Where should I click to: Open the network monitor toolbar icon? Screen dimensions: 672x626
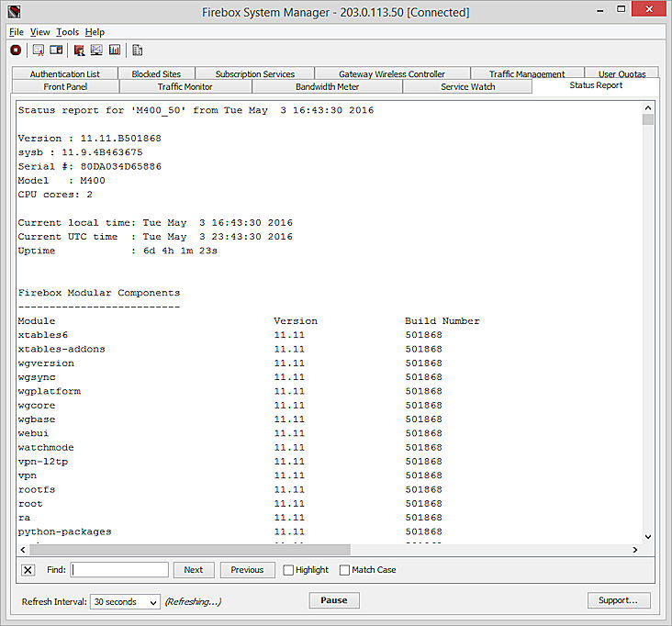pyautogui.click(x=96, y=50)
